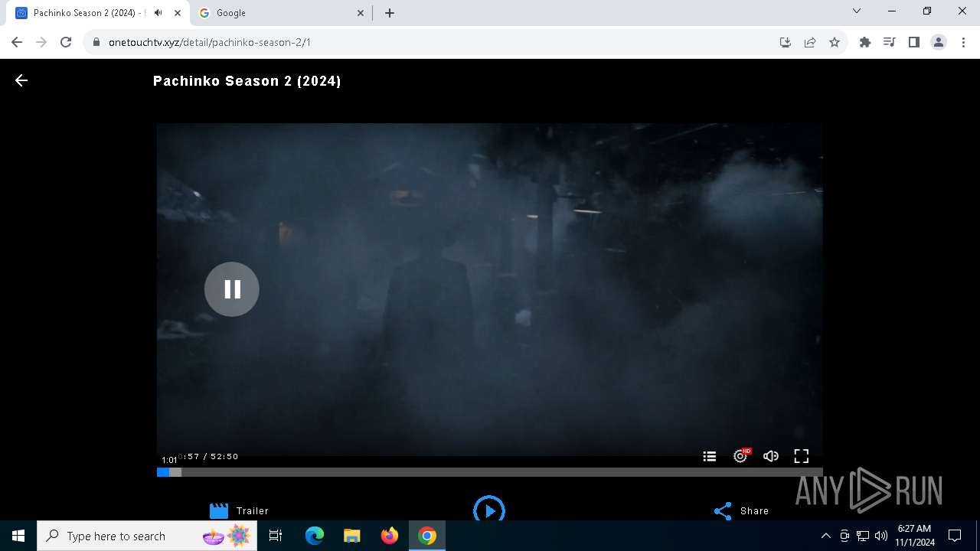Open the system volume tray icon

pos(881,536)
